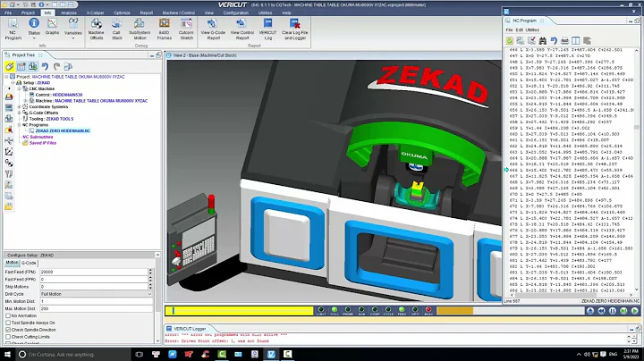
Task: Open View Control Report
Action: 241,29
